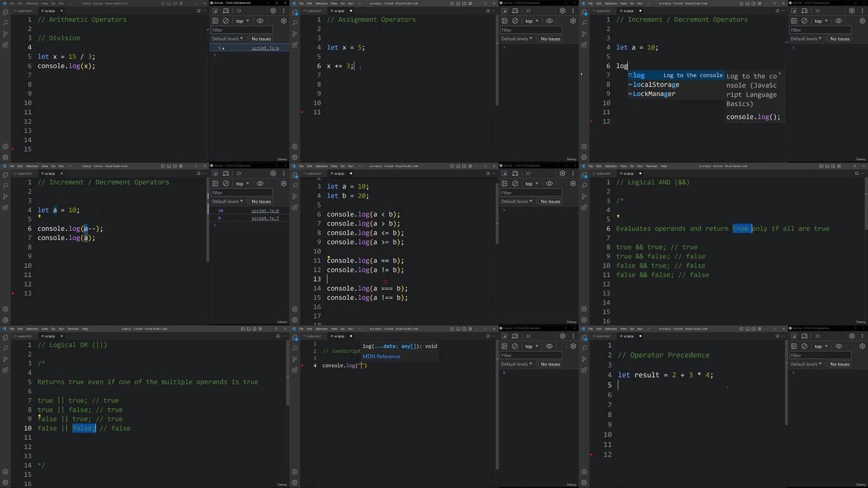
Task: Open Help menu in the Logical OR frame
Action: pyautogui.click(x=85, y=328)
